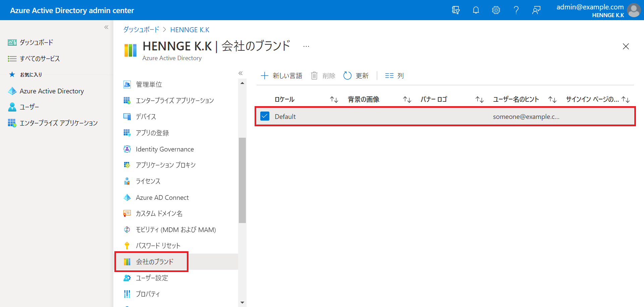Click the 削除 trash button
Screen dimensions: 644x307
(323, 76)
